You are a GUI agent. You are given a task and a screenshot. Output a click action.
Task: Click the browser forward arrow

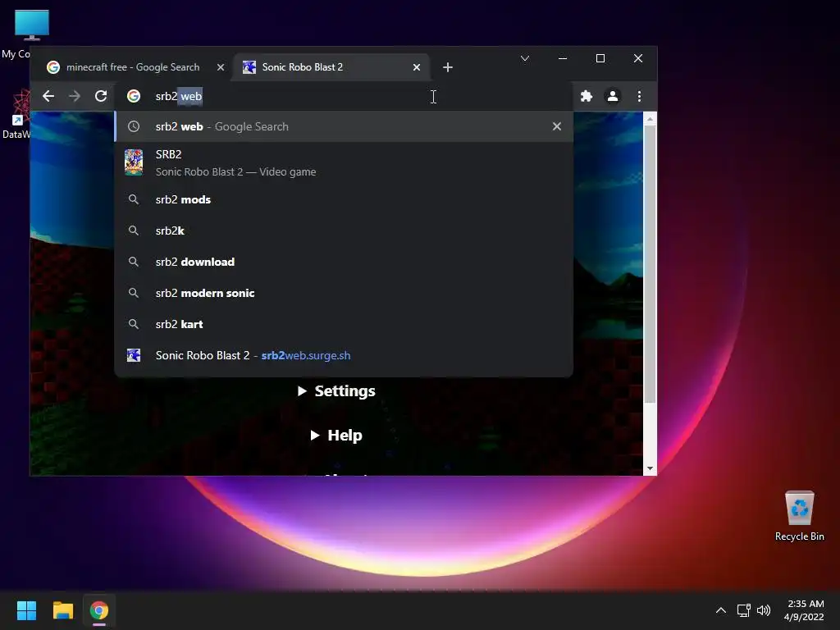75,96
